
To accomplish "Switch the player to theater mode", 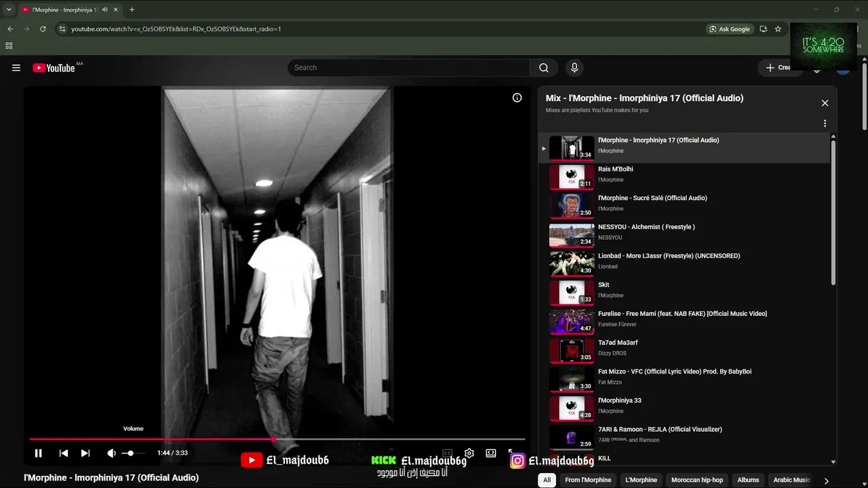I will [x=491, y=453].
